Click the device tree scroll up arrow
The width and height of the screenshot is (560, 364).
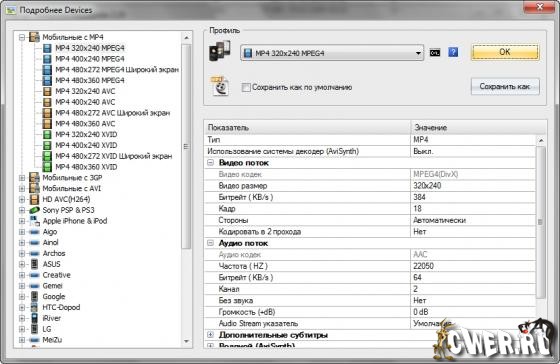186,38
